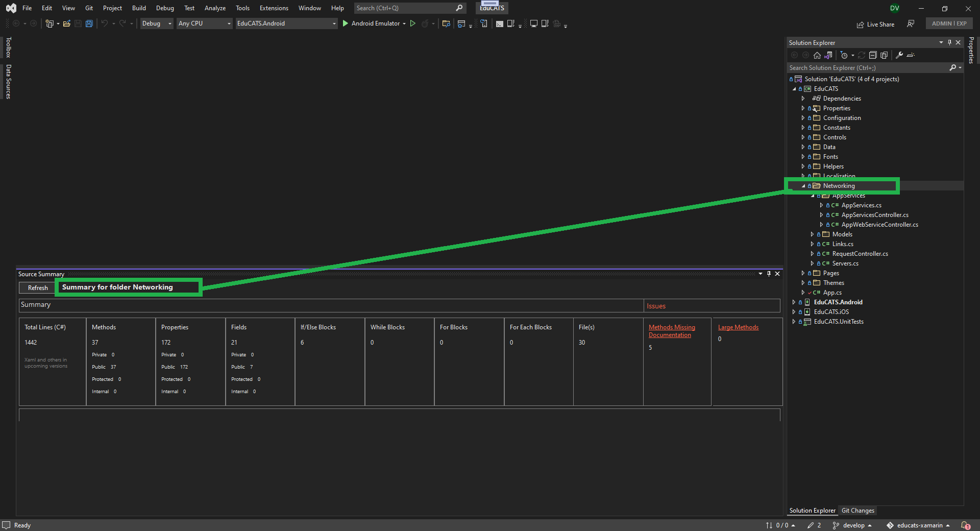Pin the Source Summary panel

pyautogui.click(x=769, y=274)
